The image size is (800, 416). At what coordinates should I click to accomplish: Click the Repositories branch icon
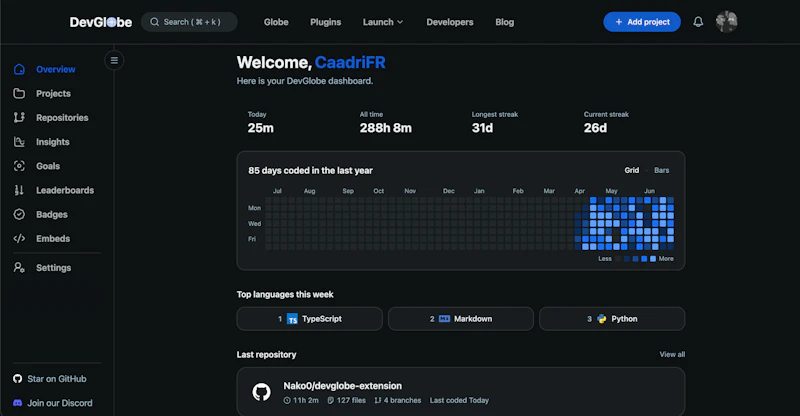(19, 117)
